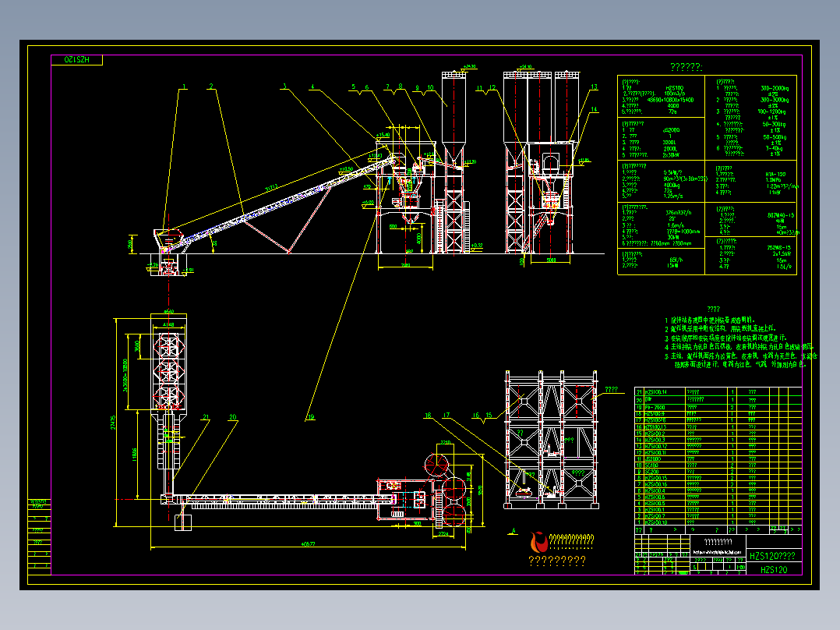Image resolution: width=840 pixels, height=630 pixels.
Task: Click leader callout 21 above the conveyor plan
Action: pos(206,416)
